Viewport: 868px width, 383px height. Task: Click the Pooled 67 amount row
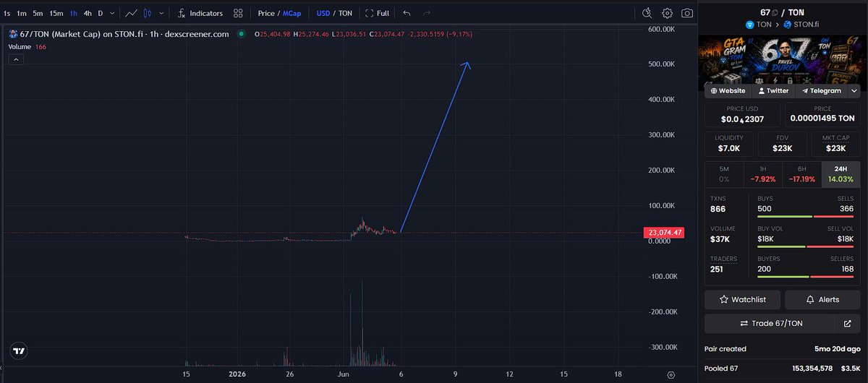point(782,368)
